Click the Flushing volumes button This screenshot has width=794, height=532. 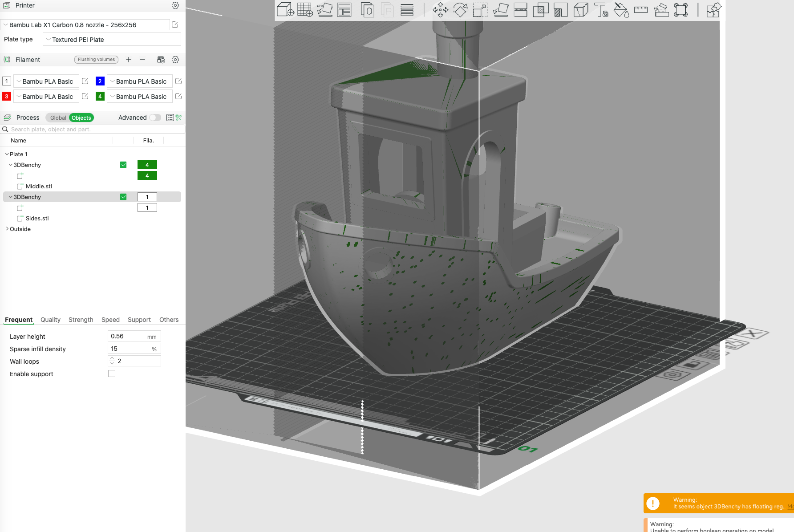pyautogui.click(x=96, y=60)
